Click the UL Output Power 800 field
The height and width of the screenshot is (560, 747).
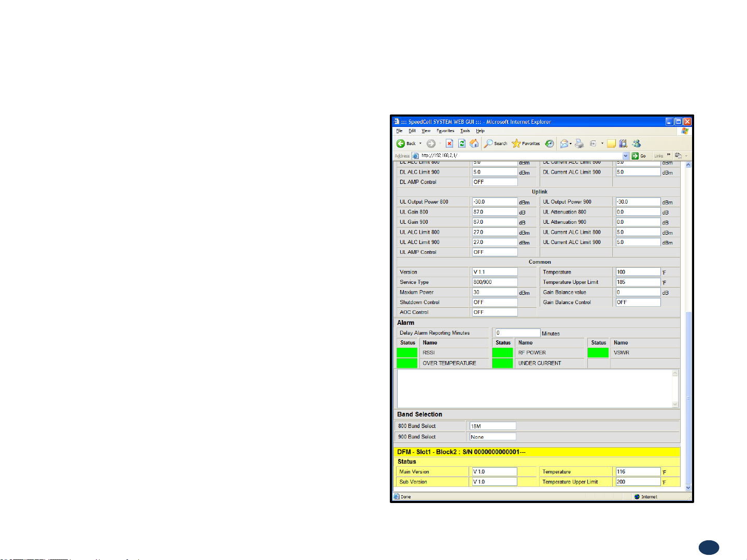(495, 202)
